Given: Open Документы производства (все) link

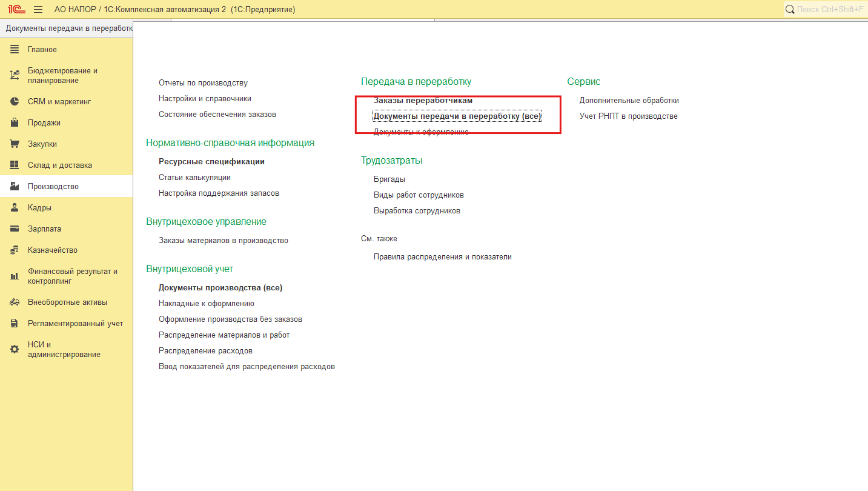Looking at the screenshot, I should (x=220, y=288).
